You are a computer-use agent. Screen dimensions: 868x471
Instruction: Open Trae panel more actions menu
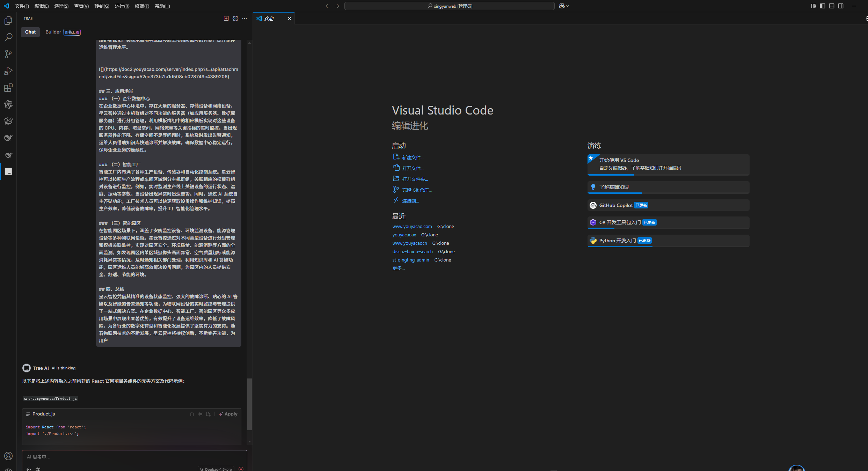coord(245,19)
